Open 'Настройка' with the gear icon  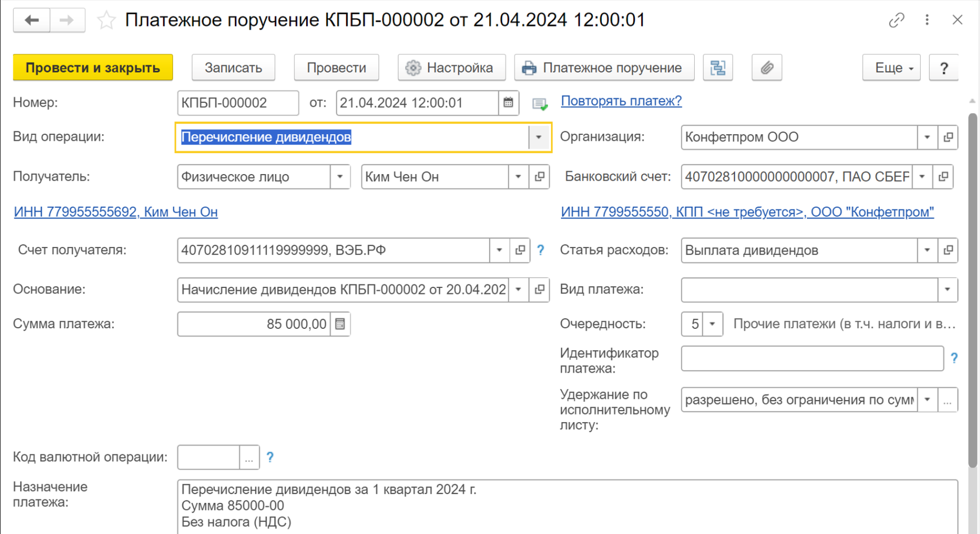click(x=452, y=67)
